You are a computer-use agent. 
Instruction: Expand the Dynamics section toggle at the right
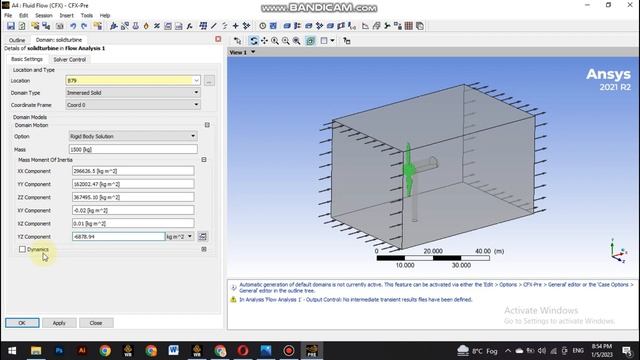tap(204, 249)
